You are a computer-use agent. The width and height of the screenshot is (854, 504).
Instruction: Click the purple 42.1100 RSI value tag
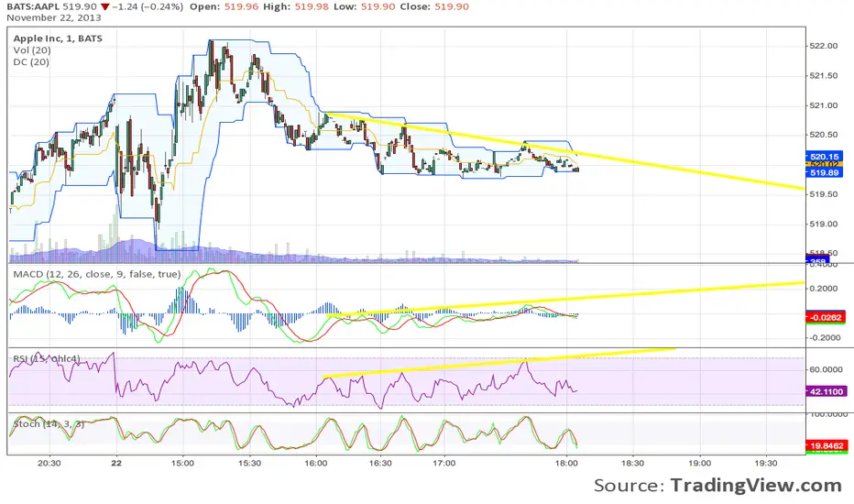coord(827,391)
